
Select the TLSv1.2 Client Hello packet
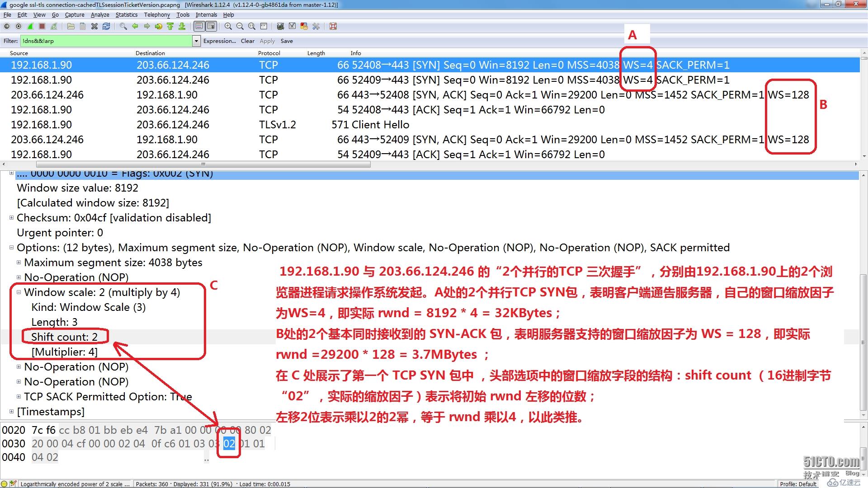(429, 125)
